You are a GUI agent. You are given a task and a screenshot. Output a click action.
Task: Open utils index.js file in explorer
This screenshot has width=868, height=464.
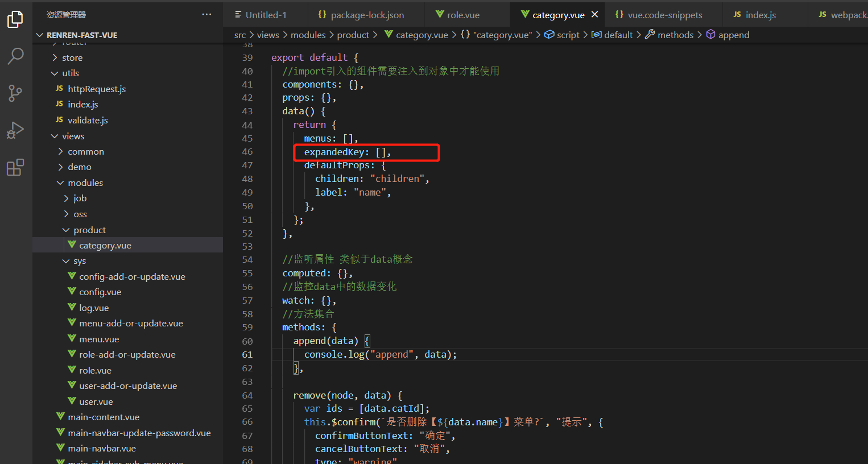[x=127, y=105]
